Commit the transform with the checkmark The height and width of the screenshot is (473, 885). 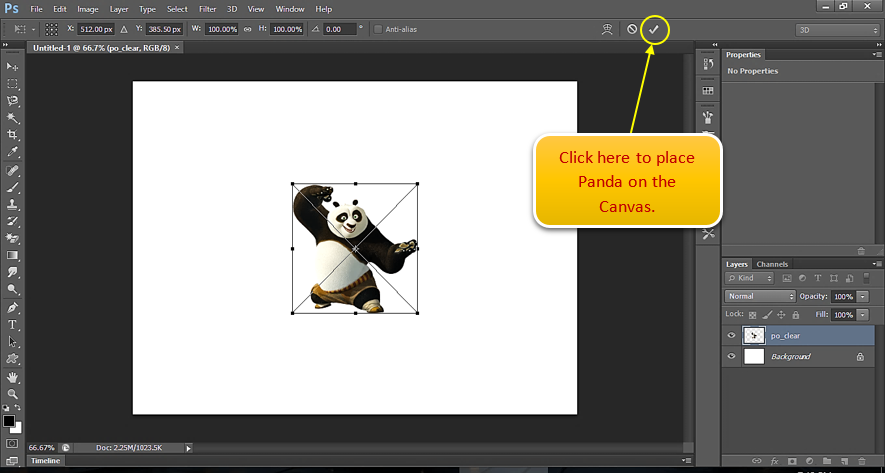pos(654,29)
